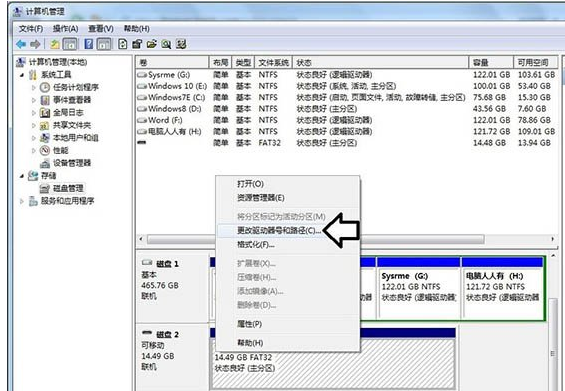Image resolution: width=565 pixels, height=391 pixels.
Task: Click the 磁盘 2 removable disk label
Action: coord(168,334)
